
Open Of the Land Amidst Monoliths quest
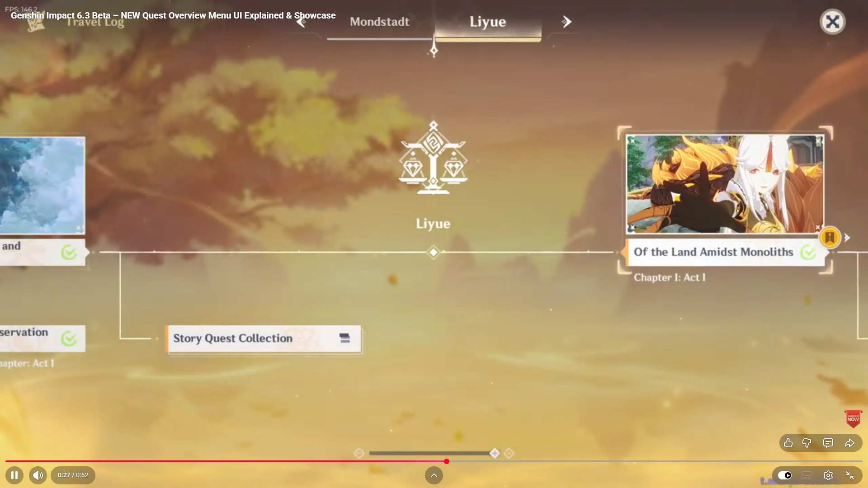pos(713,252)
